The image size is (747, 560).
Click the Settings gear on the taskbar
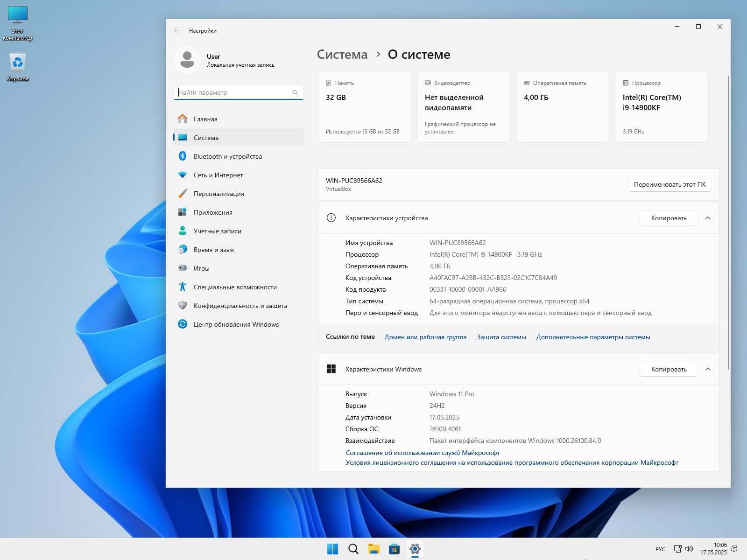tap(415, 549)
